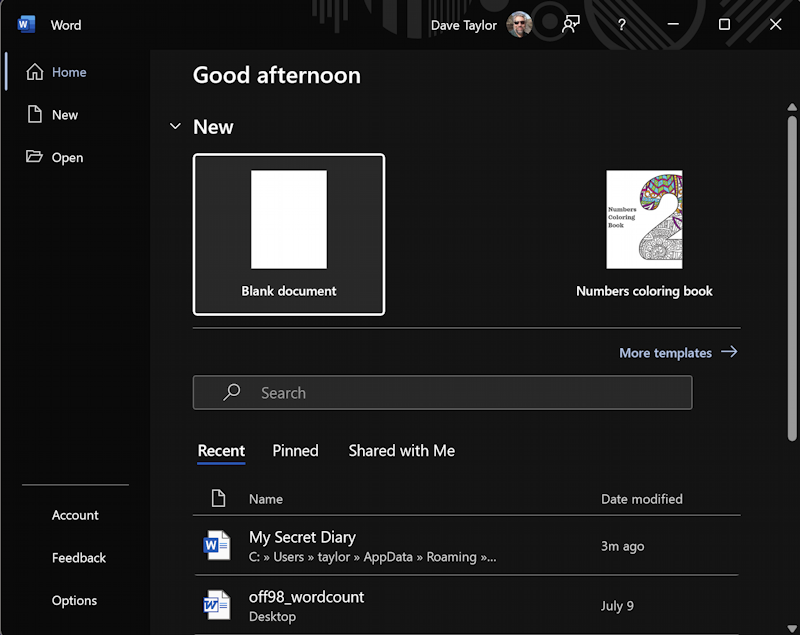Click the vertical scrollbar thumb
Screen dimensions: 800x635
(792, 278)
